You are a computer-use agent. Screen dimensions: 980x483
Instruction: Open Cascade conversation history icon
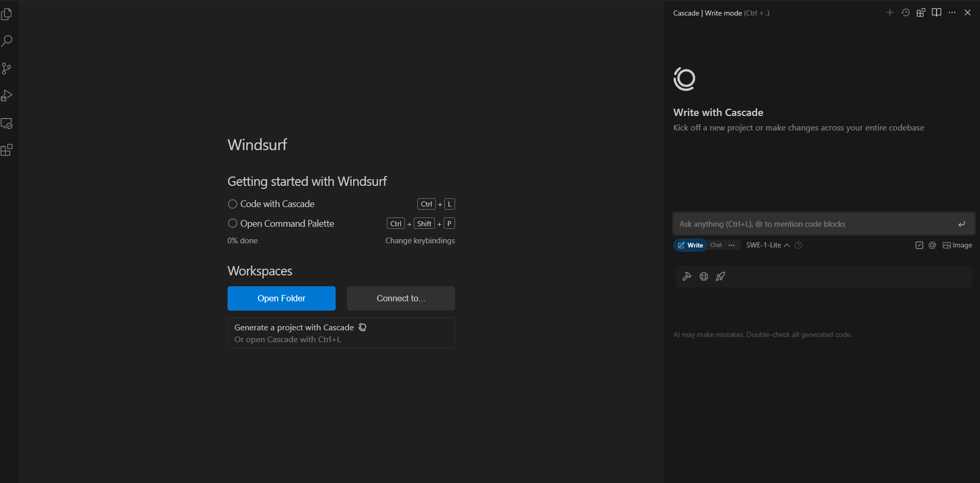(x=906, y=12)
